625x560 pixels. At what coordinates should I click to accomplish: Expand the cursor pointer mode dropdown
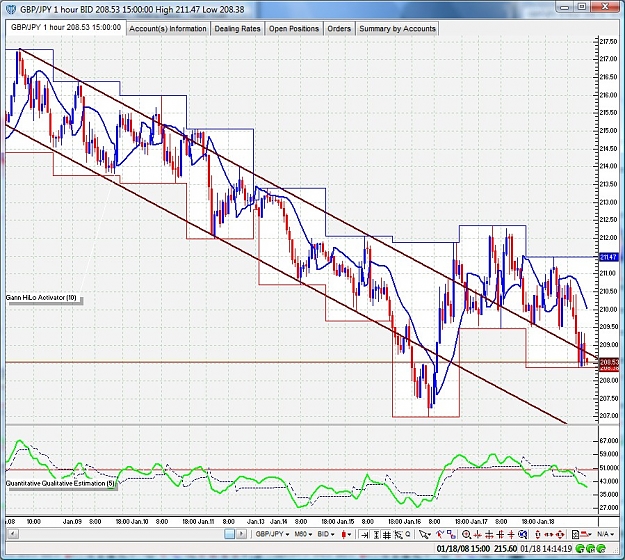coord(425,534)
